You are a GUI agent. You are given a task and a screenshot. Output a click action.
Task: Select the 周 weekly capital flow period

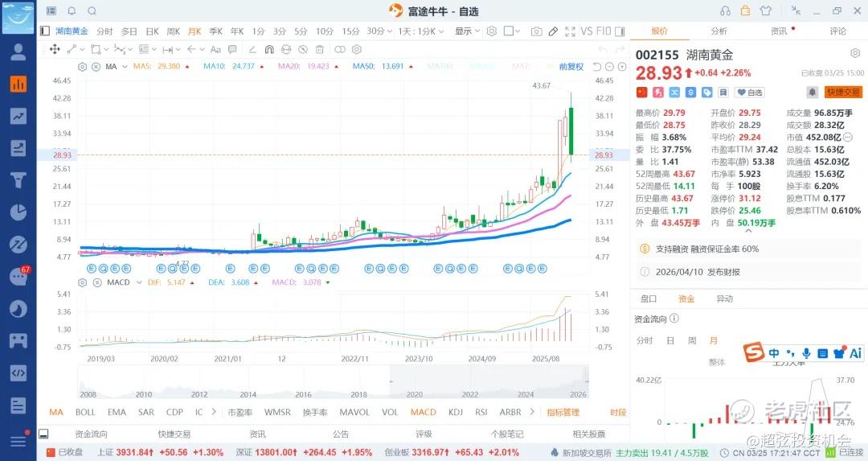coord(692,340)
